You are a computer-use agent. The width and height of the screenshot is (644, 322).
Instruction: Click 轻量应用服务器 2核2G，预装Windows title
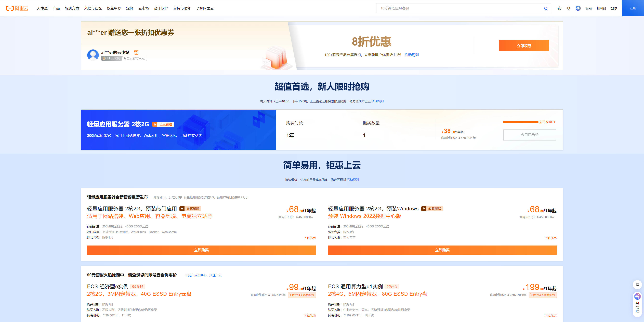click(373, 209)
